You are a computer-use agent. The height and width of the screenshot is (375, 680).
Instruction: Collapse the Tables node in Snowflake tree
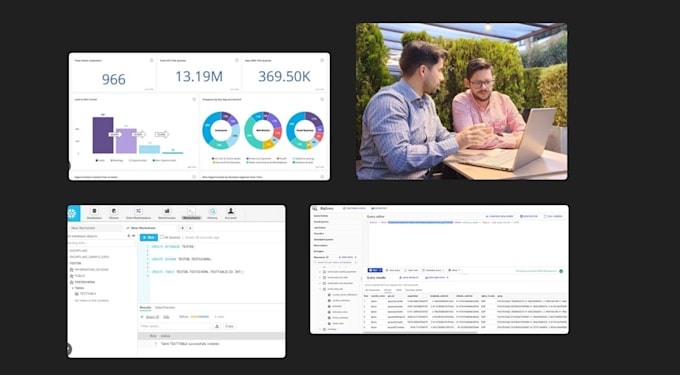[x=73, y=288]
